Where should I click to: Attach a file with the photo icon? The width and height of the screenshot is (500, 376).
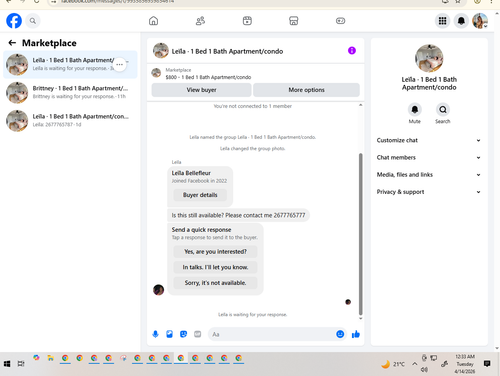pos(169,334)
